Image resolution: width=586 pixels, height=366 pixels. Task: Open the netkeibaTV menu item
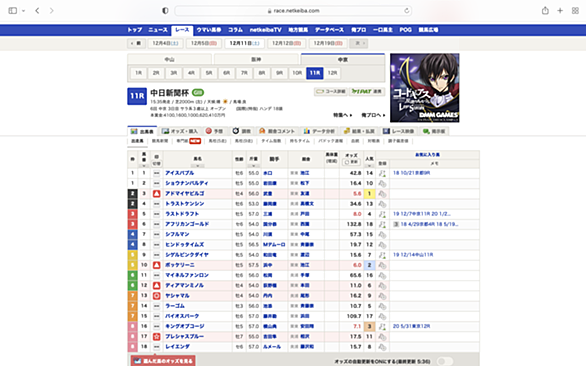click(x=265, y=30)
